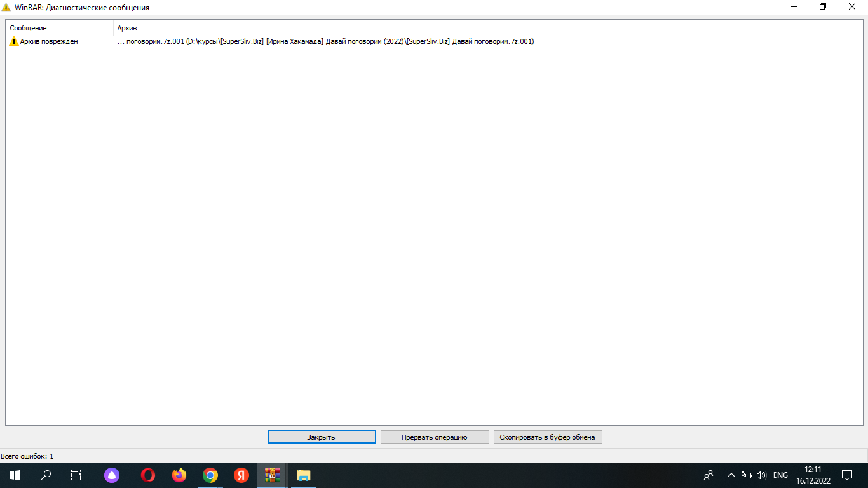Open Task View on the taskbar
Image resolution: width=868 pixels, height=488 pixels.
coord(76,475)
